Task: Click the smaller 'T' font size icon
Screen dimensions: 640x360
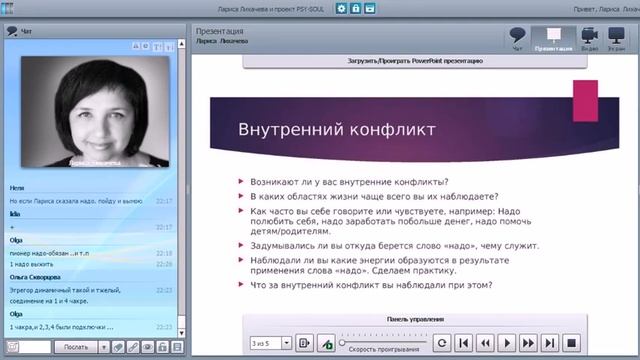Action: click(x=170, y=47)
